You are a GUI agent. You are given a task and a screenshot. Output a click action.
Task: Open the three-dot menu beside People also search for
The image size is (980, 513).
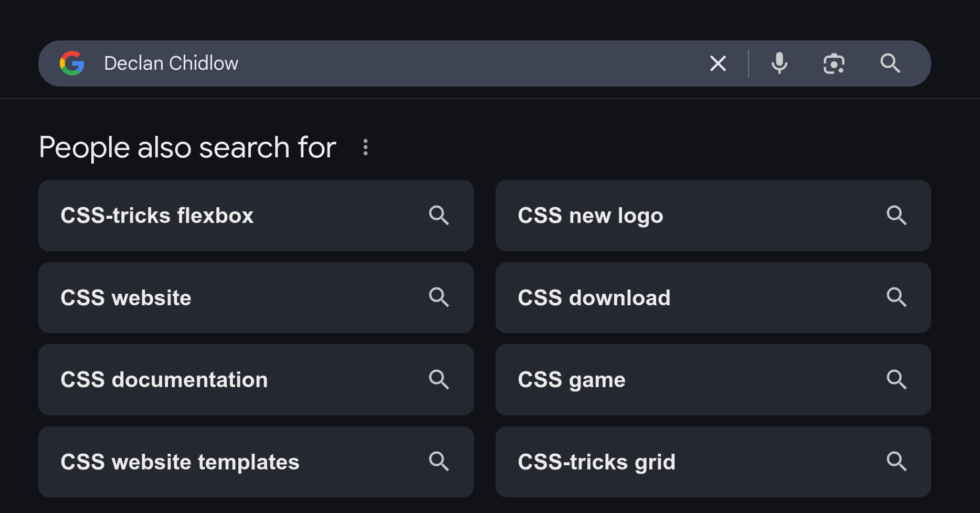[x=366, y=147]
